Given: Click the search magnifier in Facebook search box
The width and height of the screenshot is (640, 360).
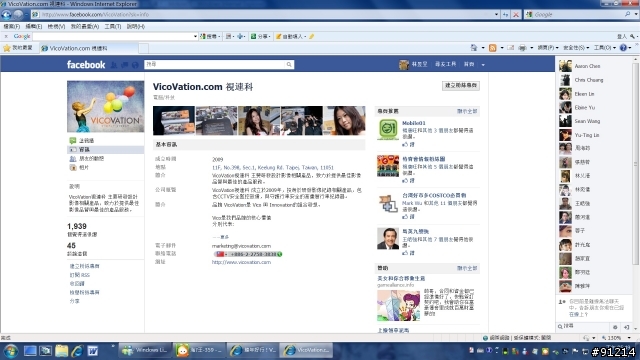Looking at the screenshot, I should 289,64.
